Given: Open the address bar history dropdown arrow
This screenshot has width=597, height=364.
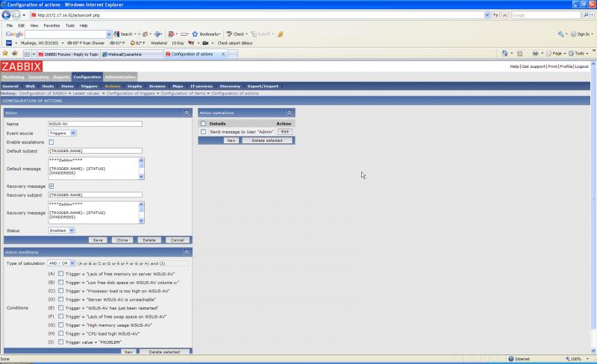Looking at the screenshot, I should [x=487, y=15].
